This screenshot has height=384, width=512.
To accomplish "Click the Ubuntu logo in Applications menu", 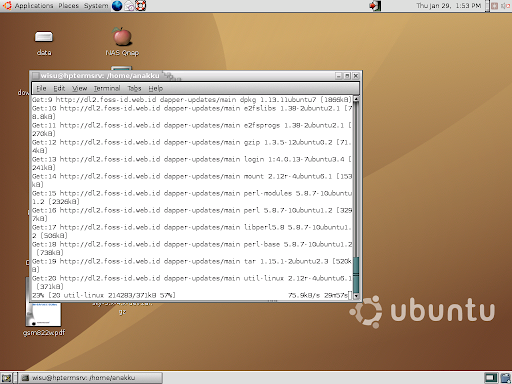I will point(7,6).
